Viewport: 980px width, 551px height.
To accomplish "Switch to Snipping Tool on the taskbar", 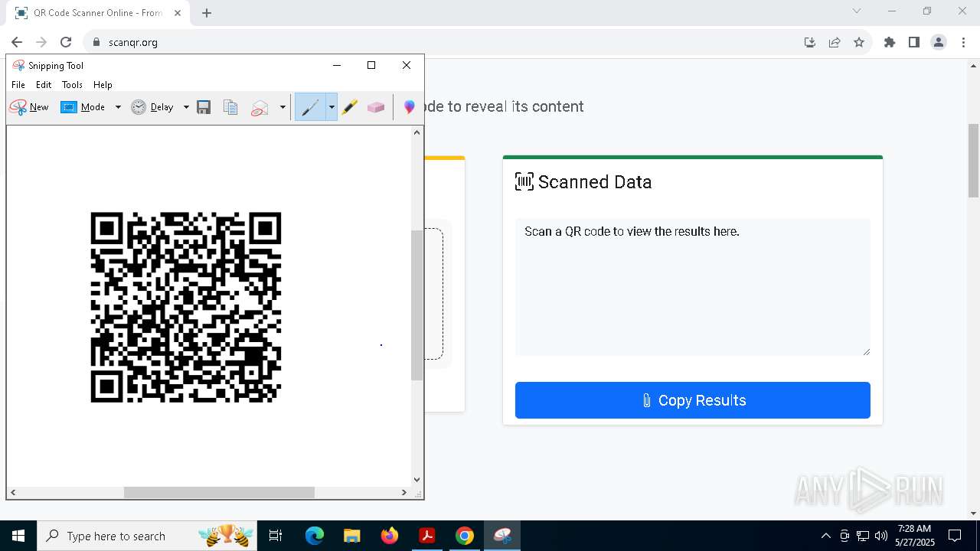I will (x=502, y=536).
